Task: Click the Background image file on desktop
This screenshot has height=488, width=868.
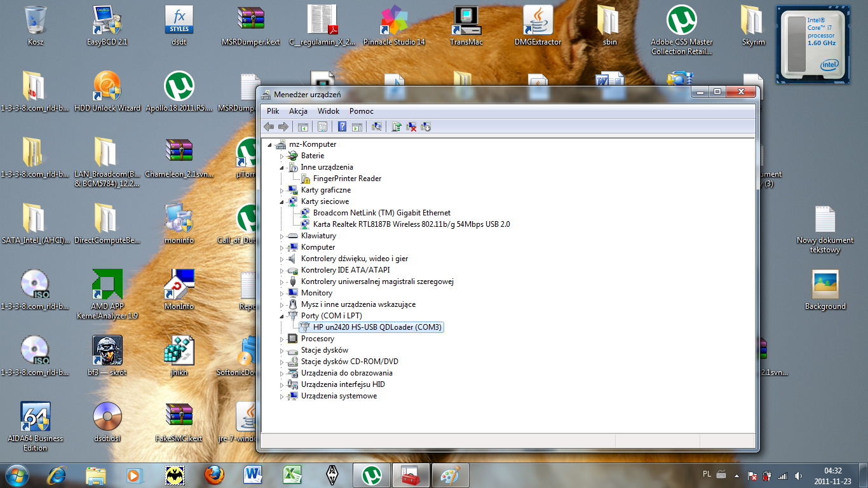Action: (825, 290)
